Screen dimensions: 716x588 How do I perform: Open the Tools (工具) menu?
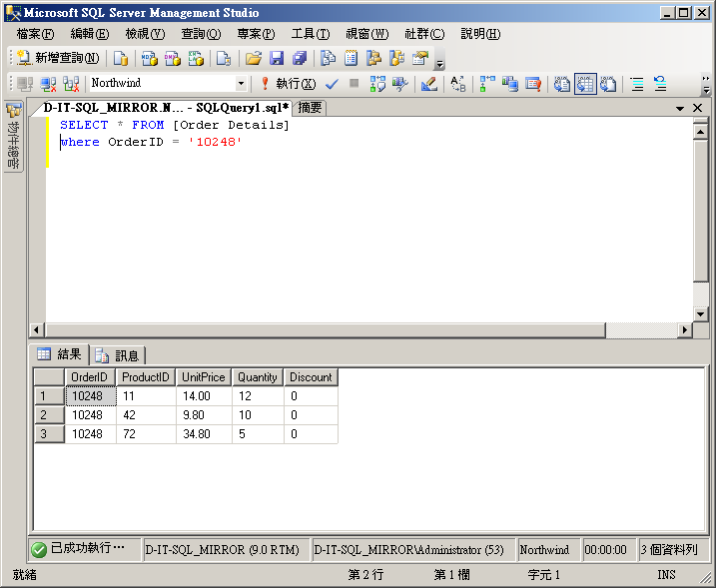click(x=311, y=34)
